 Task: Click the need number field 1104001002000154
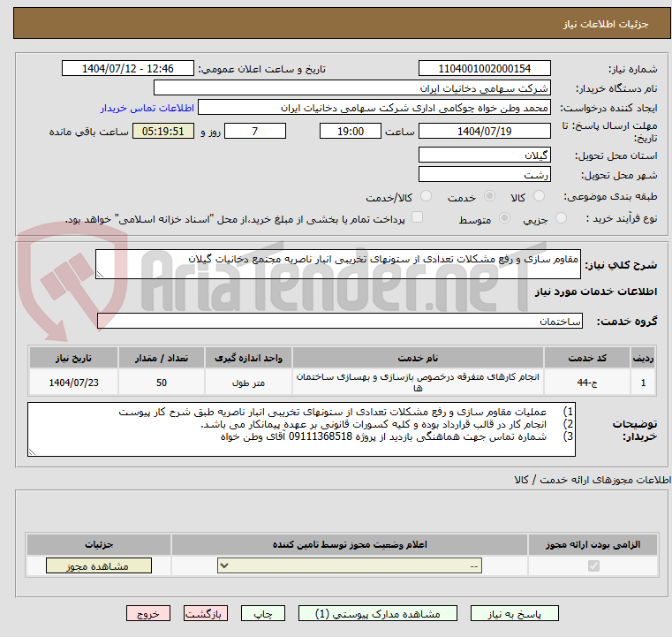pyautogui.click(x=484, y=68)
